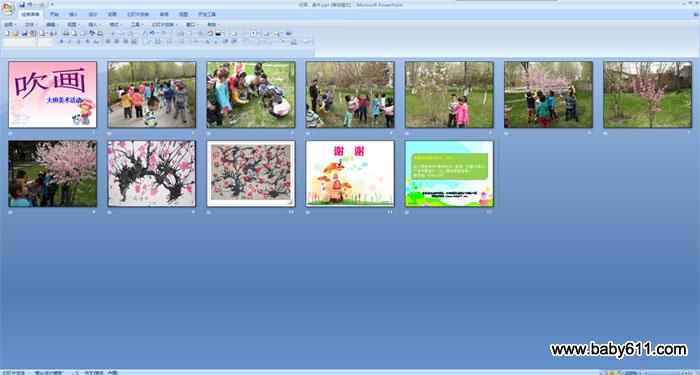700x375 pixels.
Task: Open the 全部 dropdown menu
Action: tap(10, 25)
